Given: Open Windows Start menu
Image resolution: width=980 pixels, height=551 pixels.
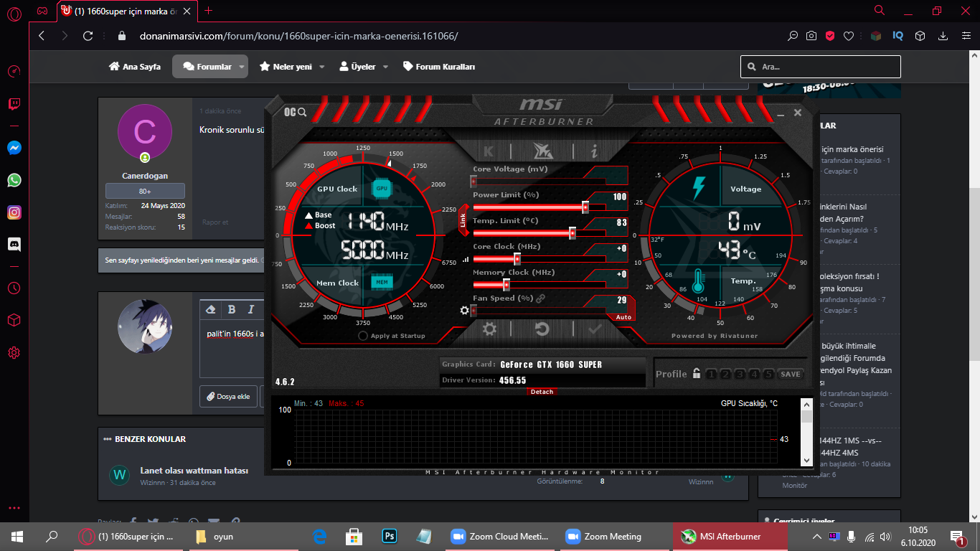Looking at the screenshot, I should click(17, 536).
